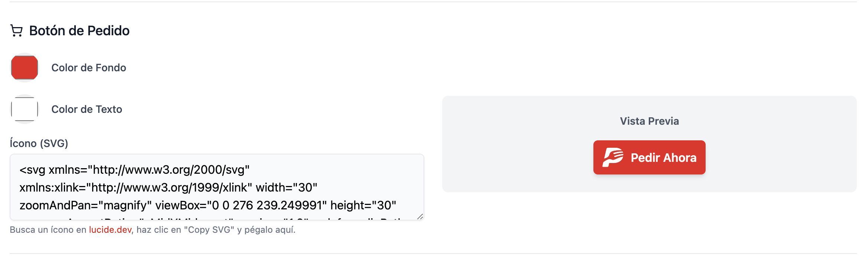Click the opening "<svg xmlns" text in textarea

53,170
